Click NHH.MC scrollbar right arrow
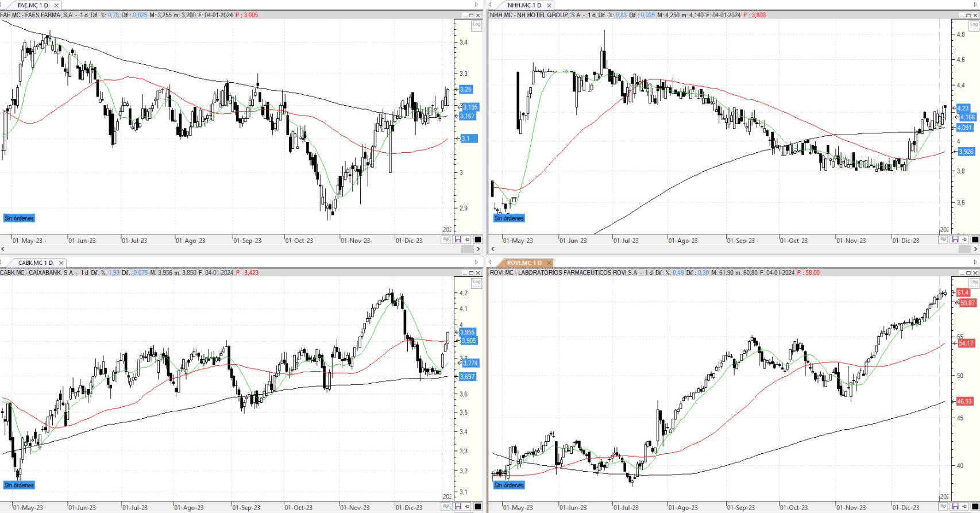Image resolution: width=980 pixels, height=513 pixels. point(975,249)
